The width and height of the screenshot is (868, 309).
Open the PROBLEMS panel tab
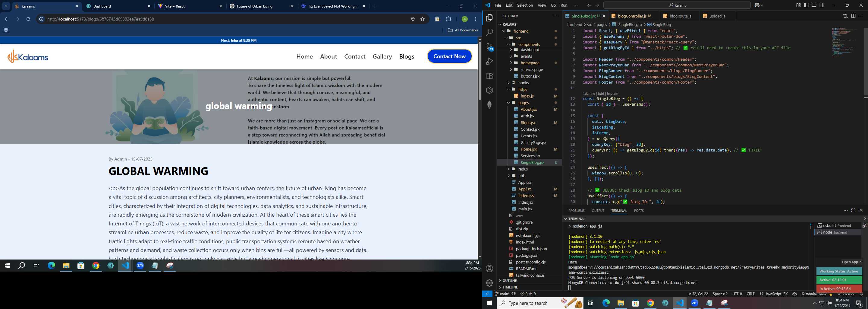(576, 211)
